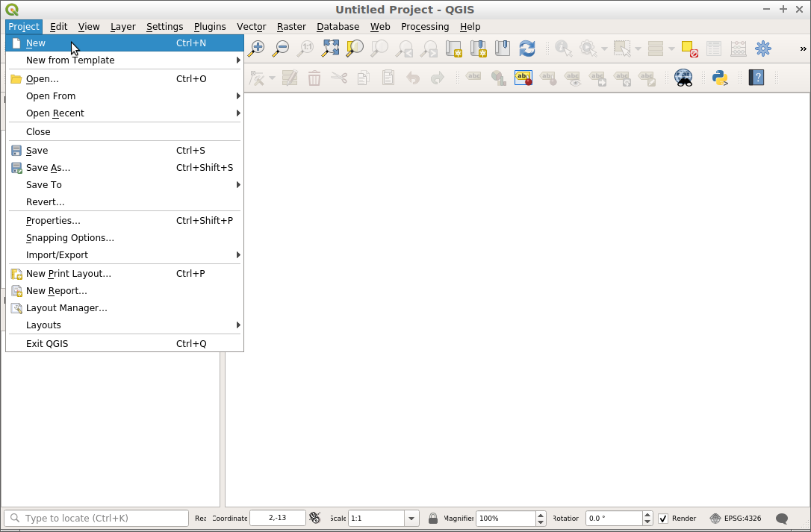811x532 pixels.
Task: Open the Layer menu
Action: pyautogui.click(x=123, y=26)
